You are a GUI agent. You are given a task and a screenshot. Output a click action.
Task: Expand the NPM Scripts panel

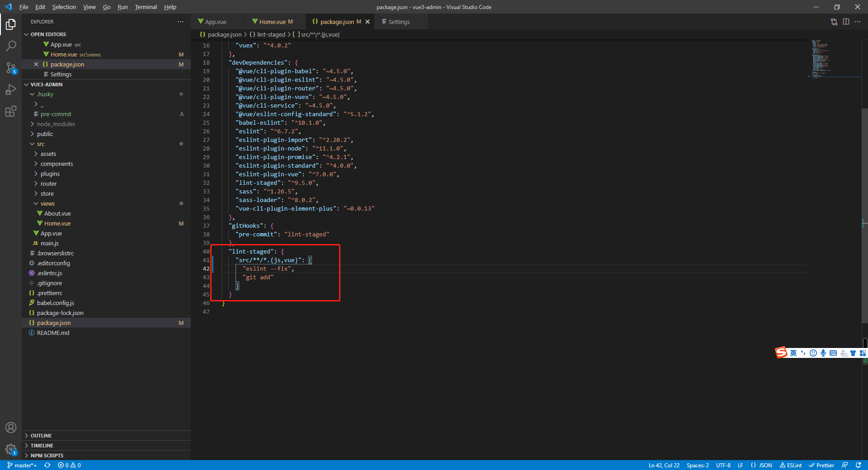[106, 456]
